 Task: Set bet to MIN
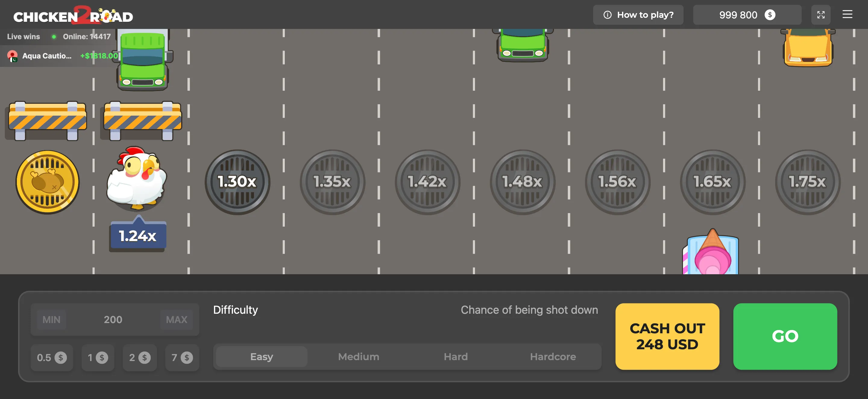51,319
